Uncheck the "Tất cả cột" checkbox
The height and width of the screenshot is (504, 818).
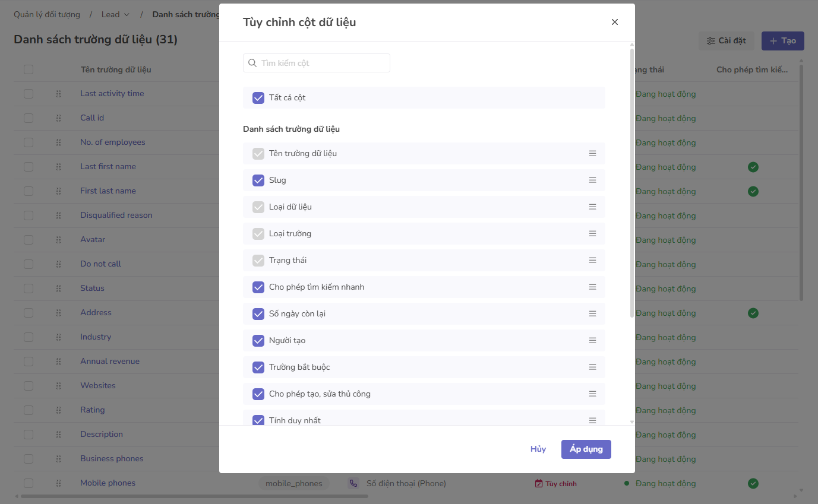point(258,97)
